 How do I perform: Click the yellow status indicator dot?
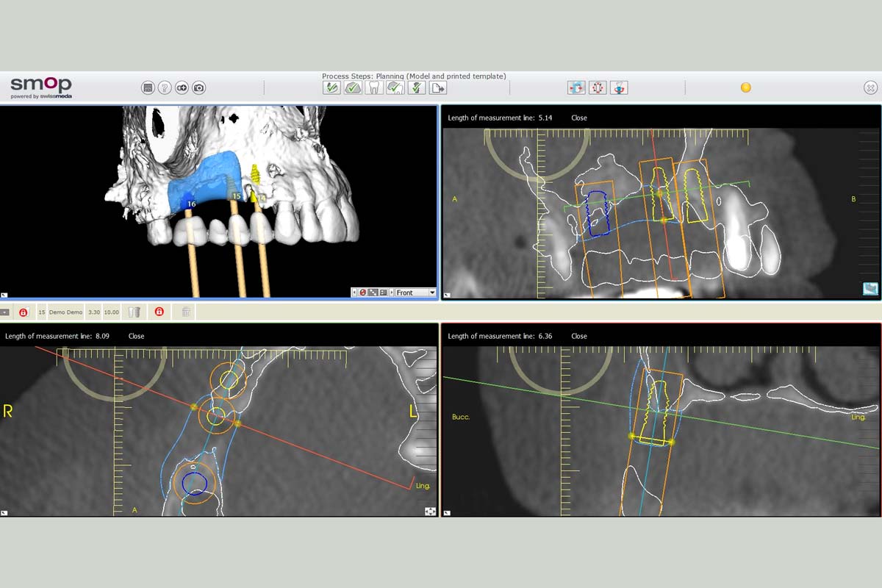pyautogui.click(x=745, y=88)
